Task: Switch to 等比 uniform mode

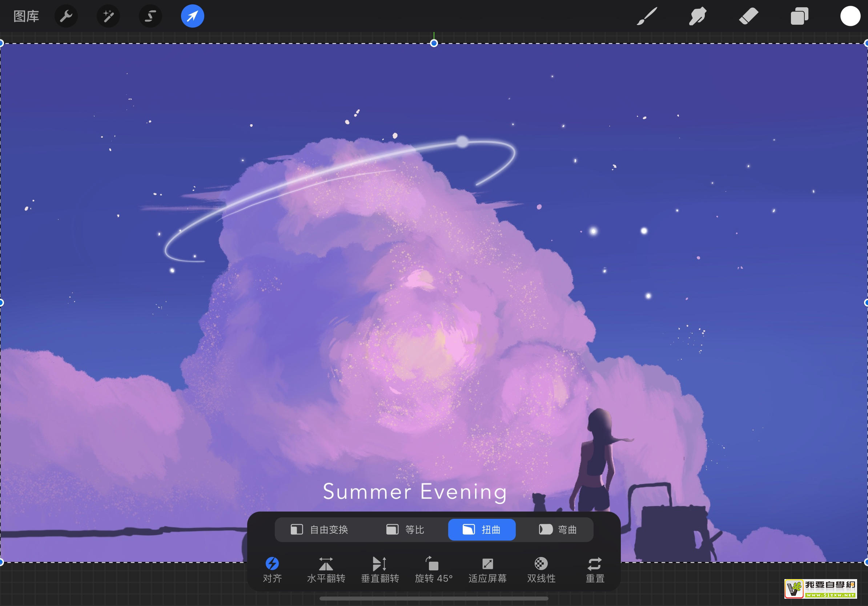Action: click(x=405, y=529)
